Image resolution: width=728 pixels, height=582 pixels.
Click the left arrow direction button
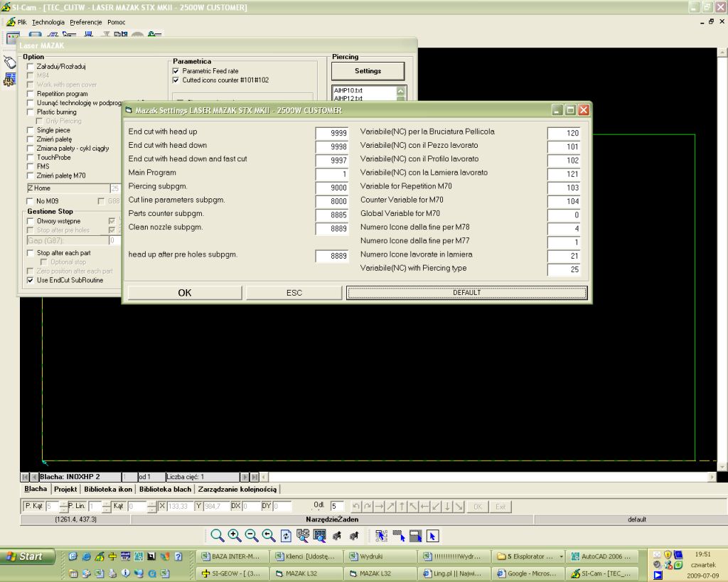[x=425, y=507]
